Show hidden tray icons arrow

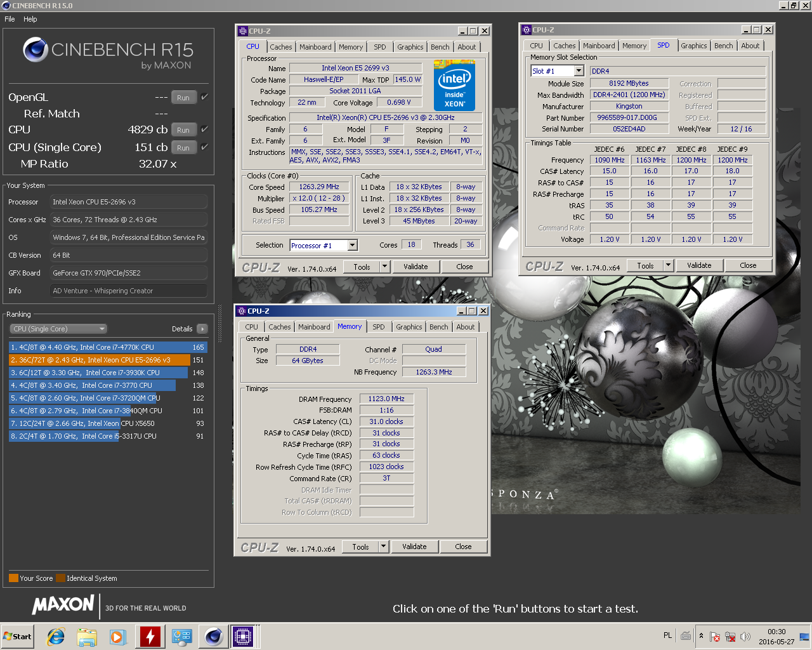click(x=701, y=635)
